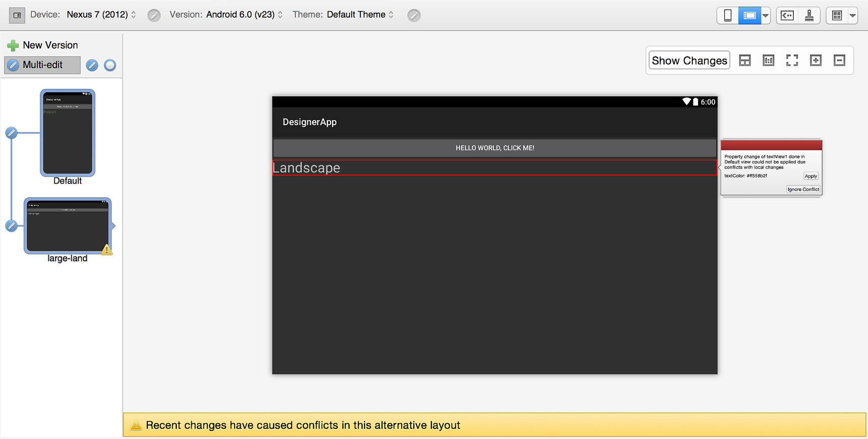Click the HELLO WORLD, CLICK ME! button
Viewport: 868px width, 439px height.
[495, 148]
